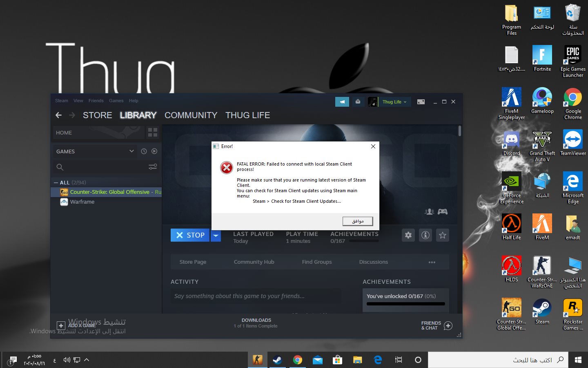Open CS:GO game settings gear icon

point(408,235)
